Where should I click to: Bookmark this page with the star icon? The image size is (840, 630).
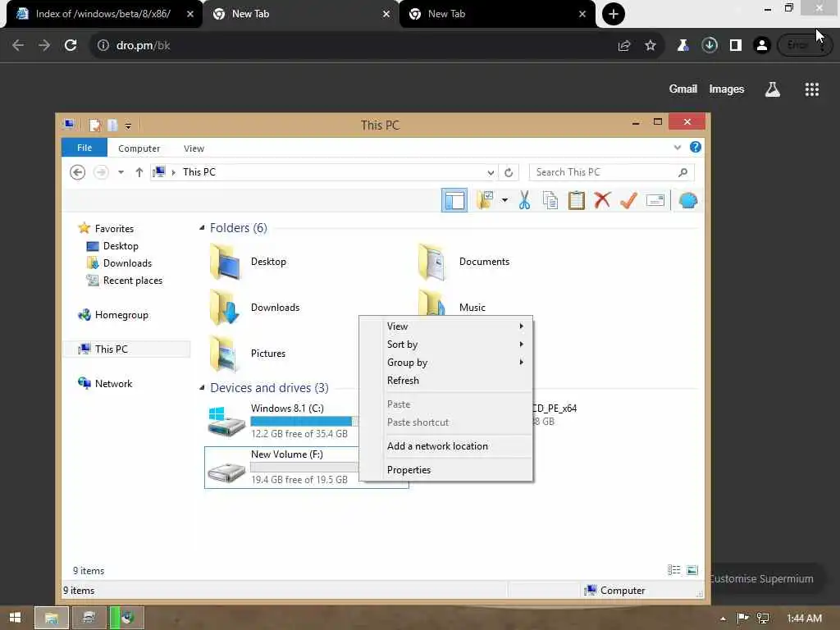click(651, 46)
